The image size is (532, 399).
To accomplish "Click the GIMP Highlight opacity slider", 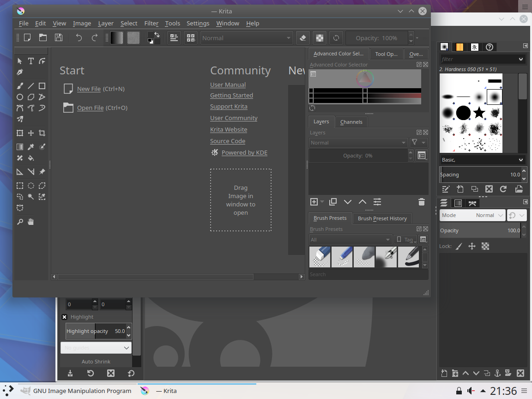I will click(x=96, y=331).
